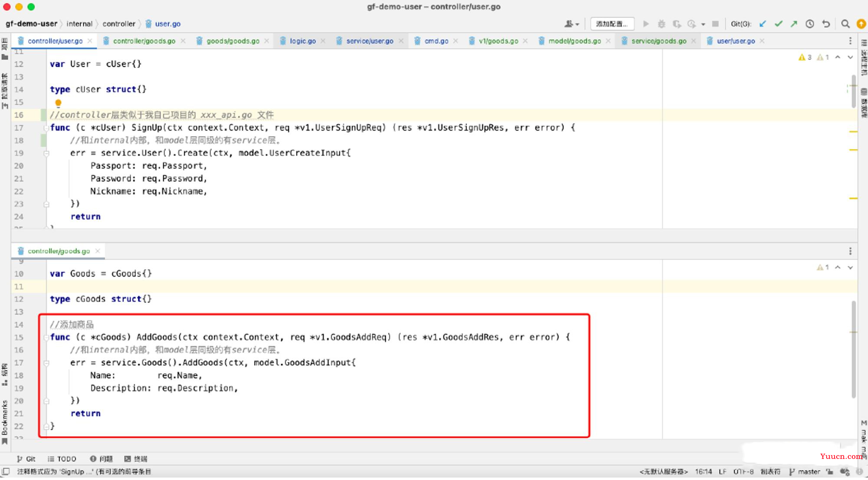
Task: Click LF line separator in status bar
Action: click(x=722, y=472)
